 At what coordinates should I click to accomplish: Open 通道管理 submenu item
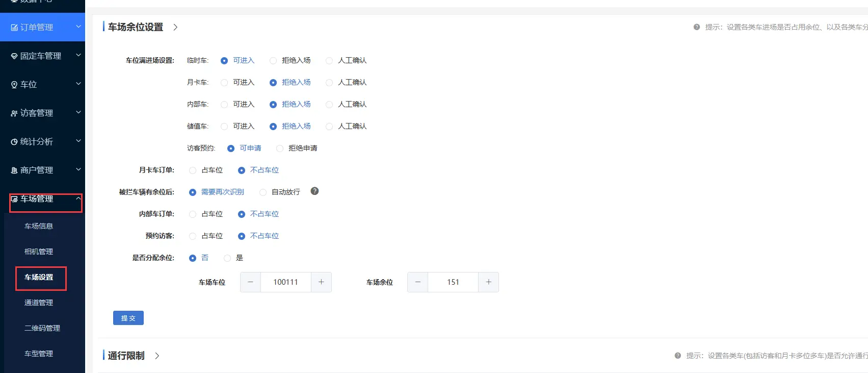coord(39,303)
